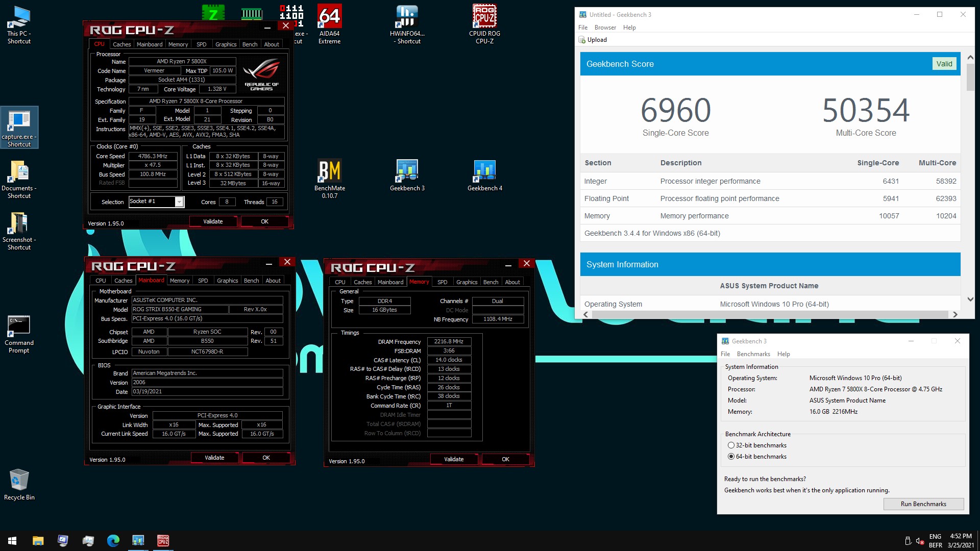Click the ENG BEFR language indicator
The width and height of the screenshot is (980, 551).
(x=935, y=541)
